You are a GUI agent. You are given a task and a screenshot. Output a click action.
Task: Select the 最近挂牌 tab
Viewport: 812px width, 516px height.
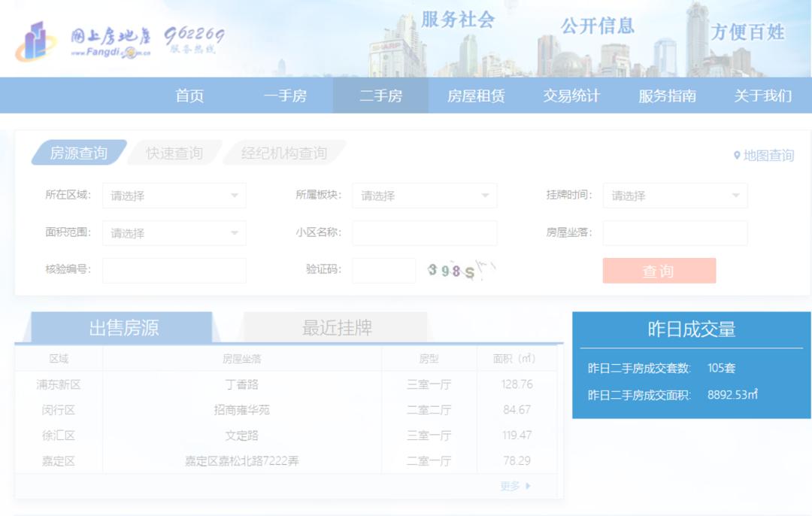[337, 327]
